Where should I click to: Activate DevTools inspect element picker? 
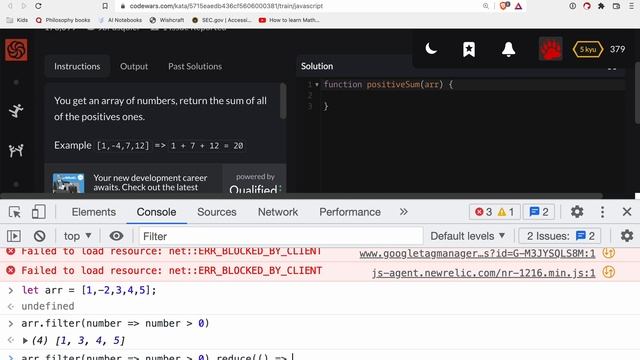15,212
